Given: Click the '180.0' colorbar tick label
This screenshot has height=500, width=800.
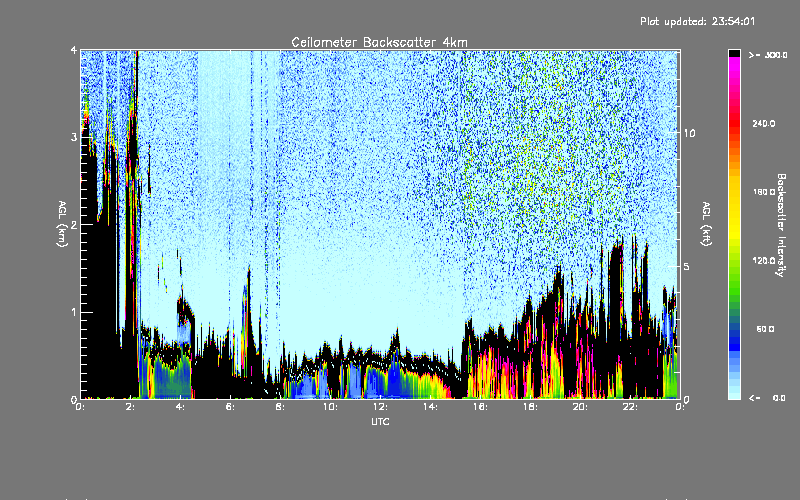Looking at the screenshot, I should 764,192.
